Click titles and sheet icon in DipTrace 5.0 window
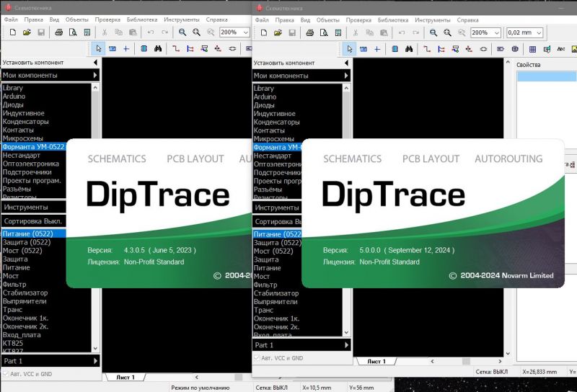The width and height of the screenshot is (577, 392). [x=338, y=32]
